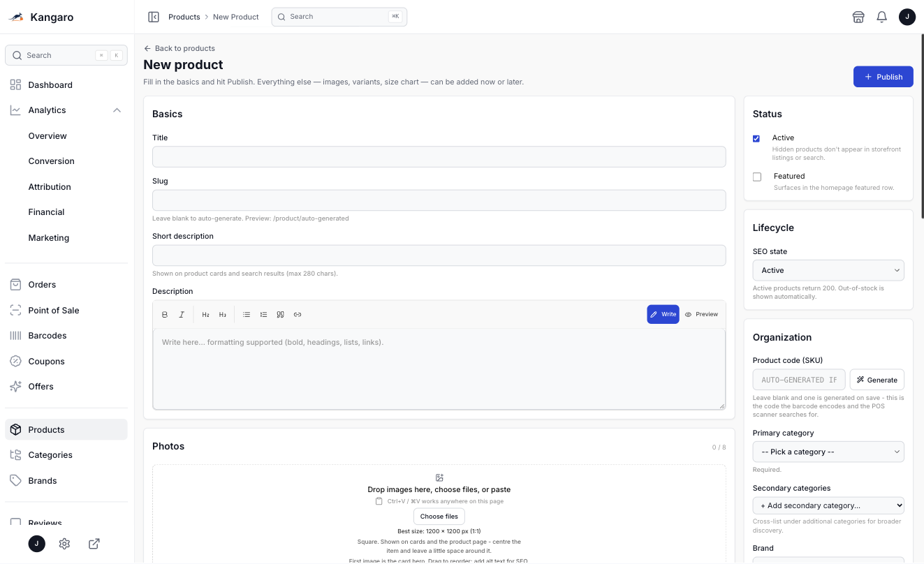Click the Choose files button

[x=439, y=517]
